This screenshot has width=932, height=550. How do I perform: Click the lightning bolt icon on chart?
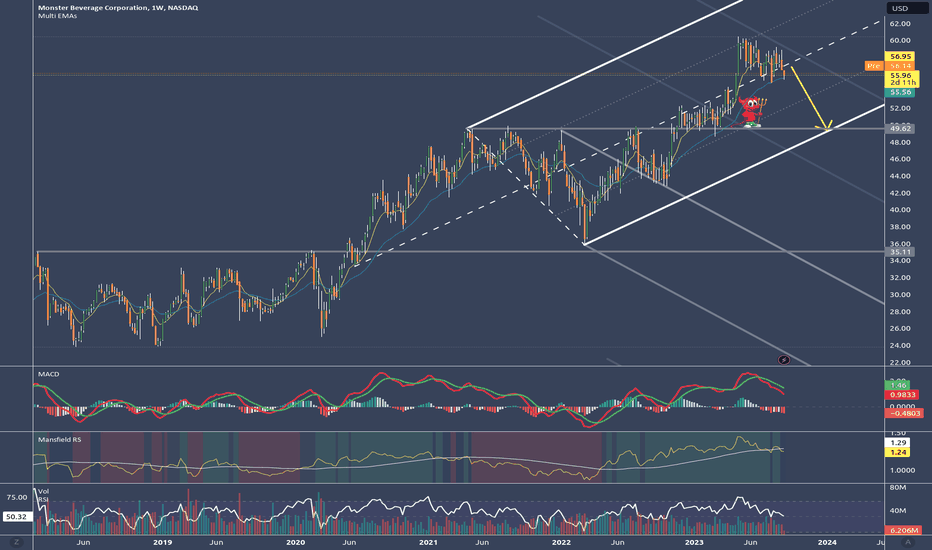[783, 360]
